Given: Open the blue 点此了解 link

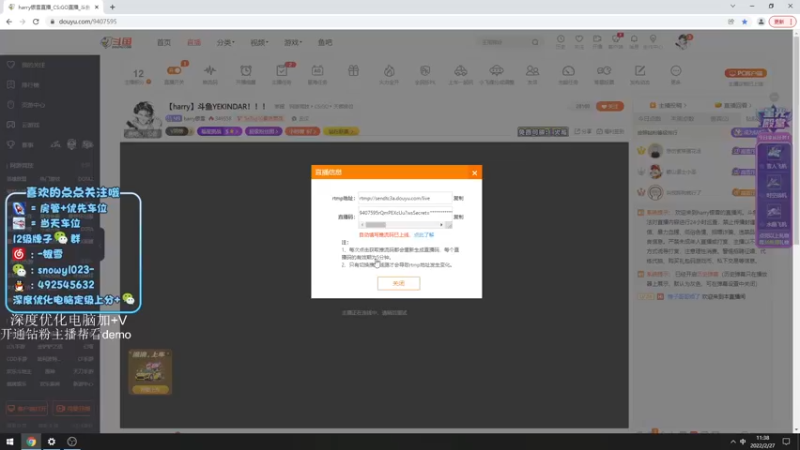Looking at the screenshot, I should [423, 235].
